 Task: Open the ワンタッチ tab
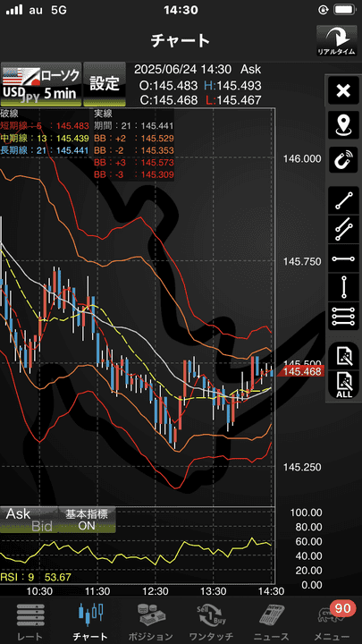[x=211, y=622]
